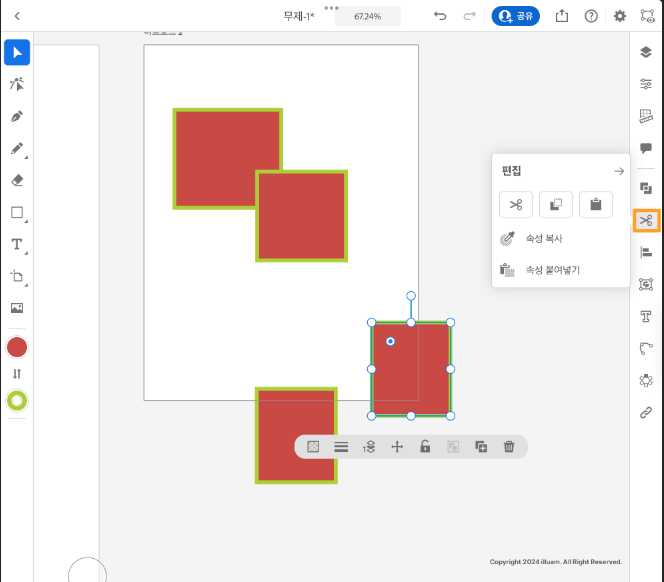Go back with the left chevron
Viewport: 664px width, 582px height.
pyautogui.click(x=17, y=16)
